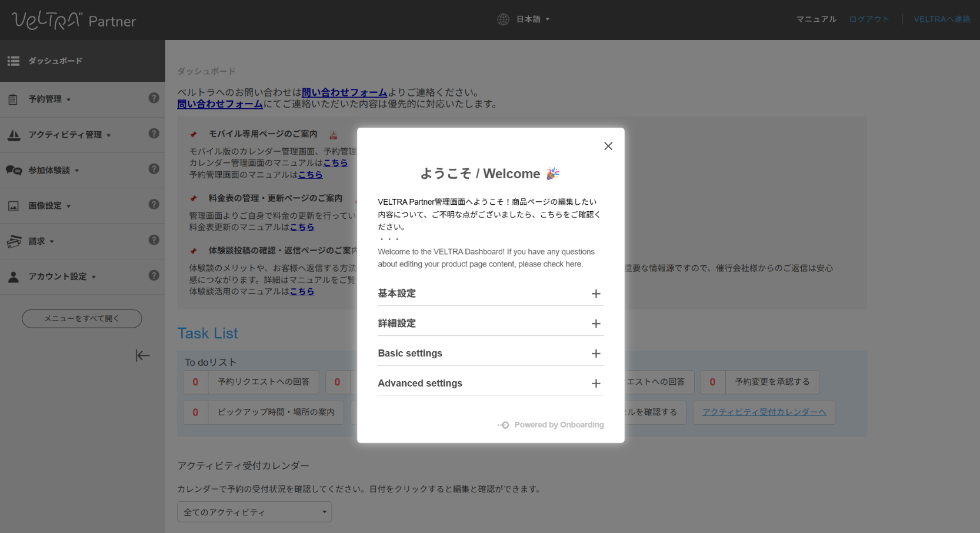The image size is (980, 533).
Task: Click the ダッシュボード list icon in sidebar
Action: 14,61
